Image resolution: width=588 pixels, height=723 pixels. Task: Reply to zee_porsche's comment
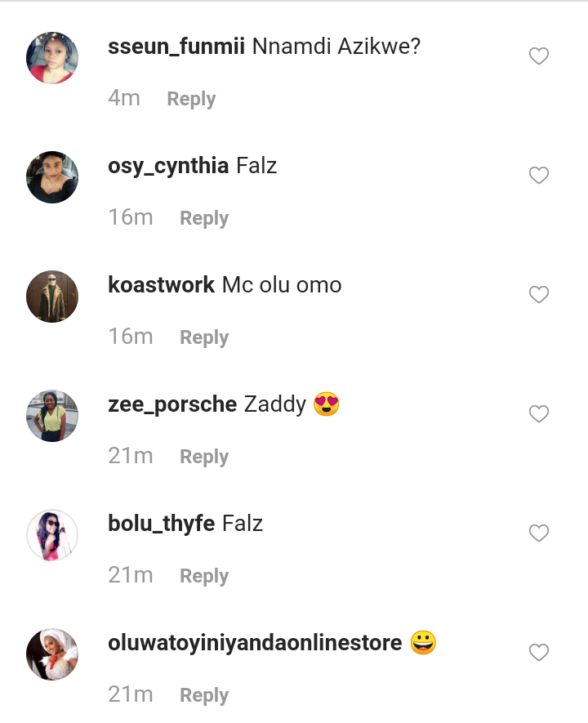click(x=204, y=457)
